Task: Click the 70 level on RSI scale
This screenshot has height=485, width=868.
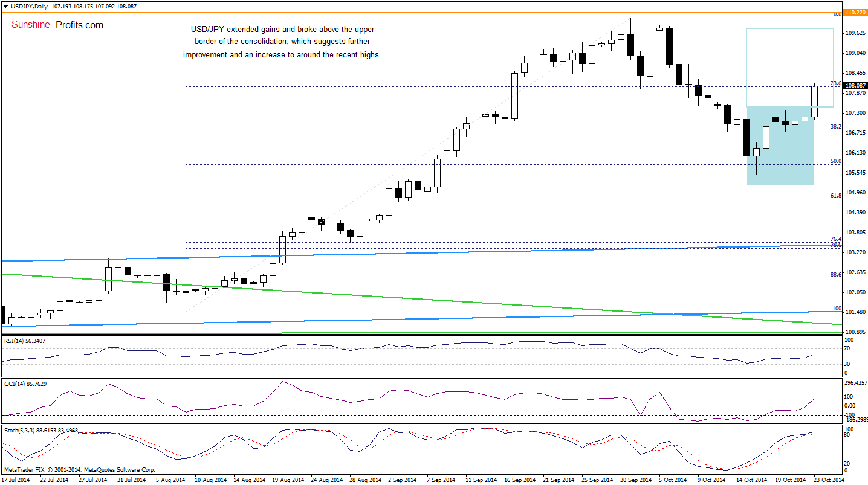Action: 848,349
